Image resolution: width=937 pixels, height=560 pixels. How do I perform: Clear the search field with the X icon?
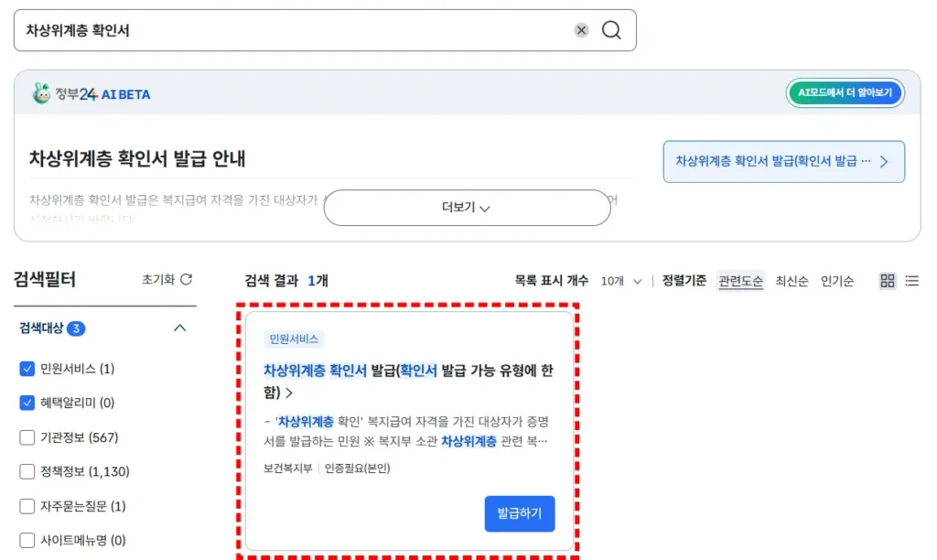tap(581, 30)
